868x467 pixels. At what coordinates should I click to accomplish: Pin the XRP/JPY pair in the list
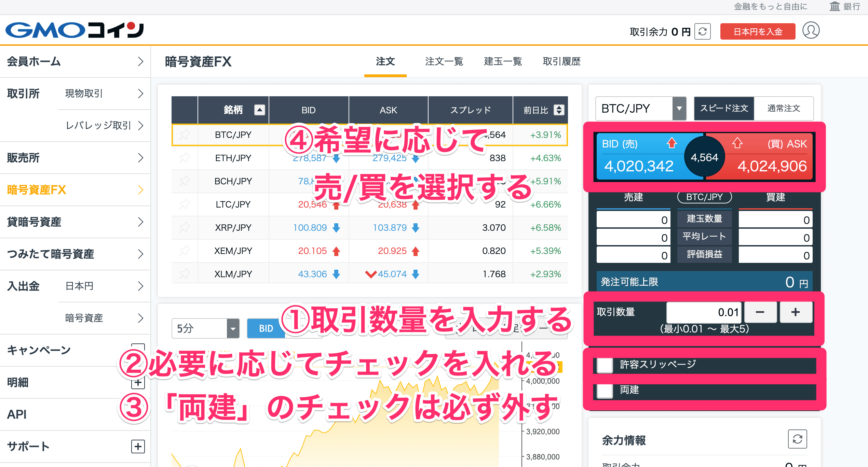[185, 228]
